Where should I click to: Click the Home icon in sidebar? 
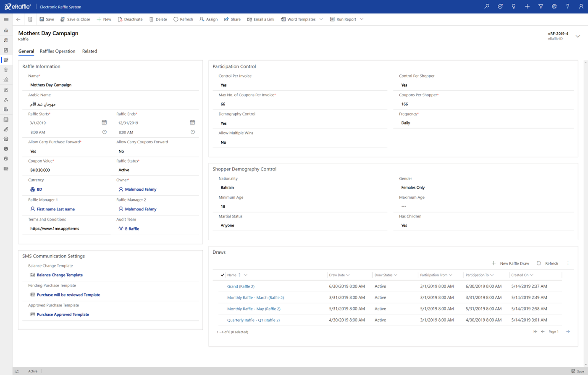[6, 30]
